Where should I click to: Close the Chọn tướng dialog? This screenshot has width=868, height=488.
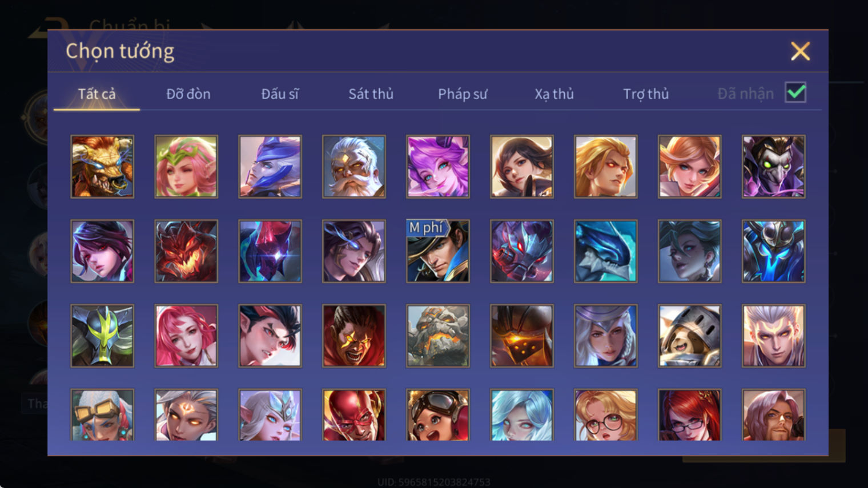pyautogui.click(x=800, y=51)
